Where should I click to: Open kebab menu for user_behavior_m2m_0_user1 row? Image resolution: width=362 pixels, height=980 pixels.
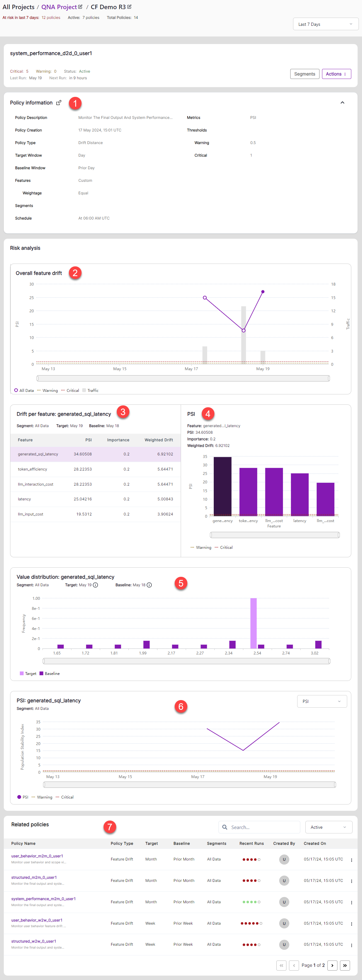[351, 860]
